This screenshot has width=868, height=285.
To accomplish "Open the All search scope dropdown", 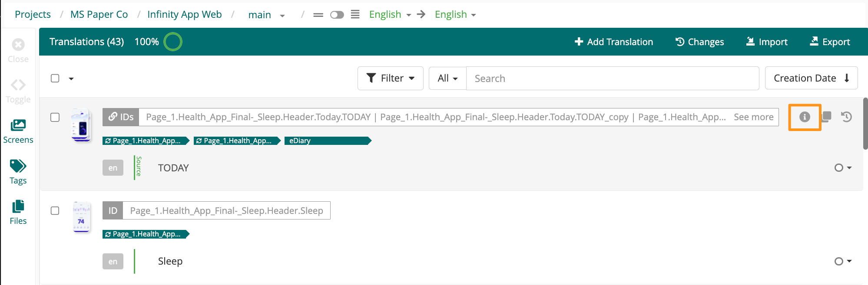I will (447, 78).
